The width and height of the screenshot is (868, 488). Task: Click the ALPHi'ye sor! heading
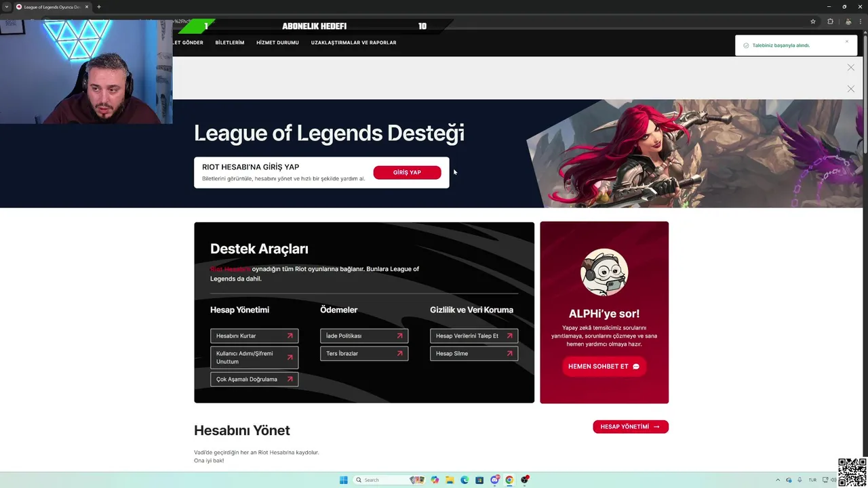pos(604,314)
